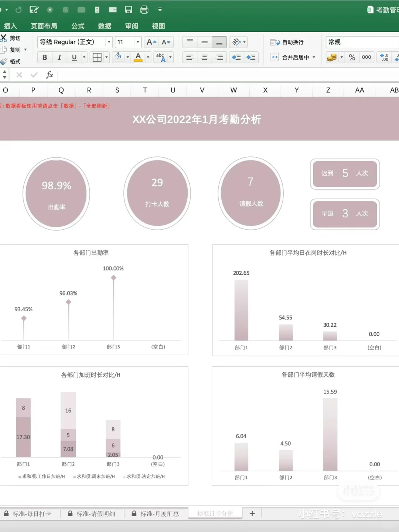The height and width of the screenshot is (532, 399).
Task: Open the borders dropdown arrow
Action: (106, 57)
